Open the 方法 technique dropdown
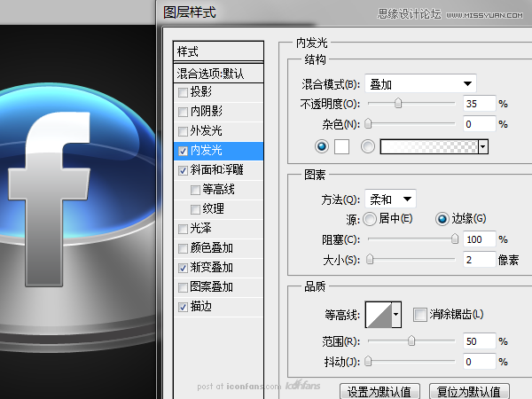The width and height of the screenshot is (532, 399). click(x=390, y=199)
